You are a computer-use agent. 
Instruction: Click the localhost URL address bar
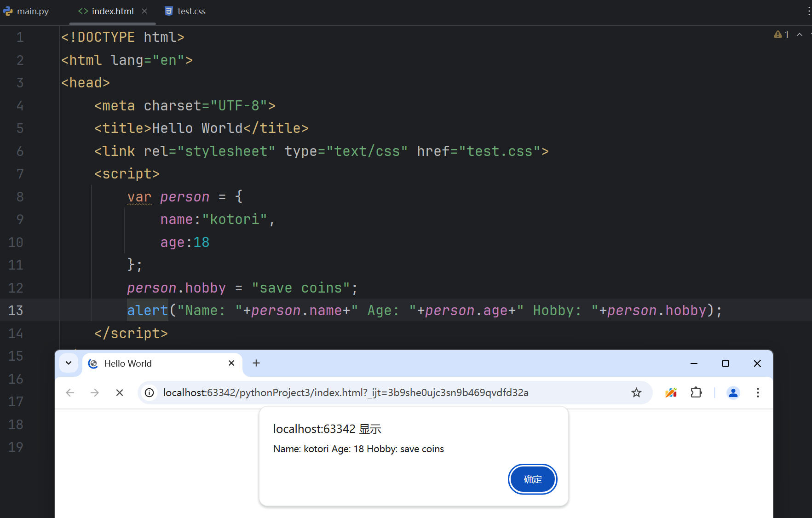point(345,392)
